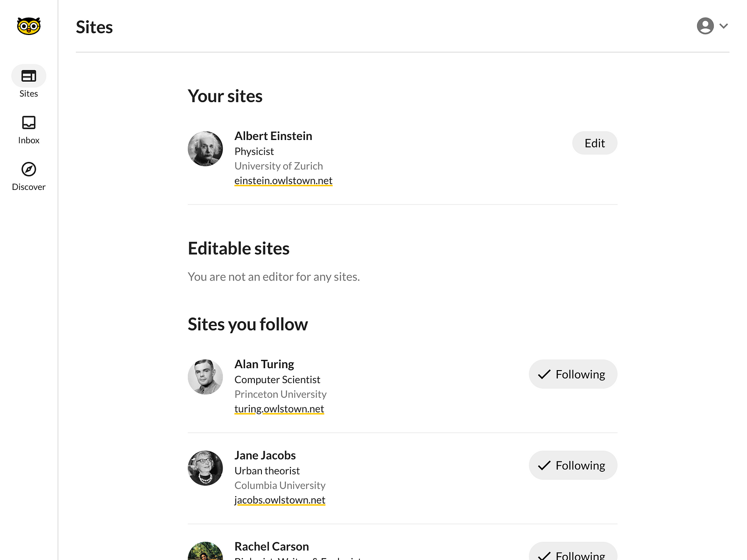The image size is (747, 560).
Task: Click the Rachel Carson name heading
Action: point(272,546)
